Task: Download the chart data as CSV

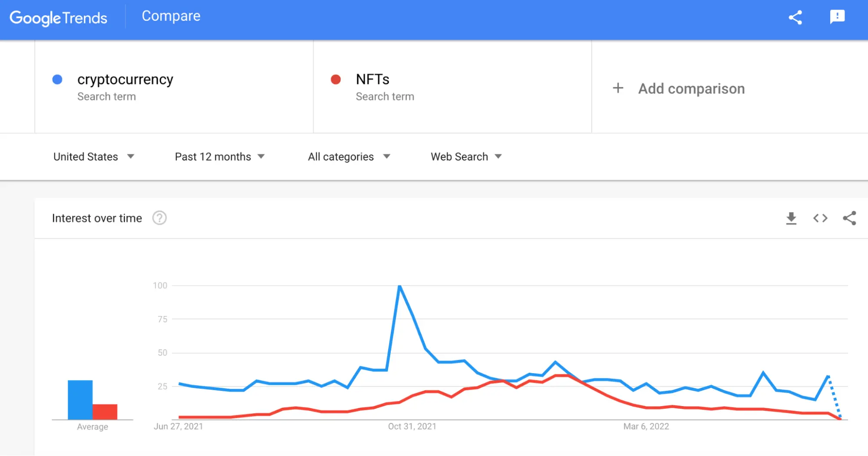Action: [x=791, y=218]
